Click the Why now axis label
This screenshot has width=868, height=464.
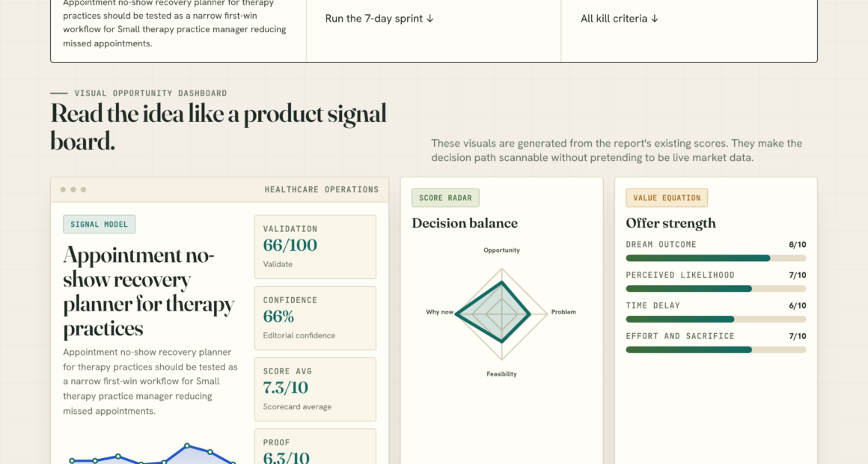pyautogui.click(x=439, y=312)
